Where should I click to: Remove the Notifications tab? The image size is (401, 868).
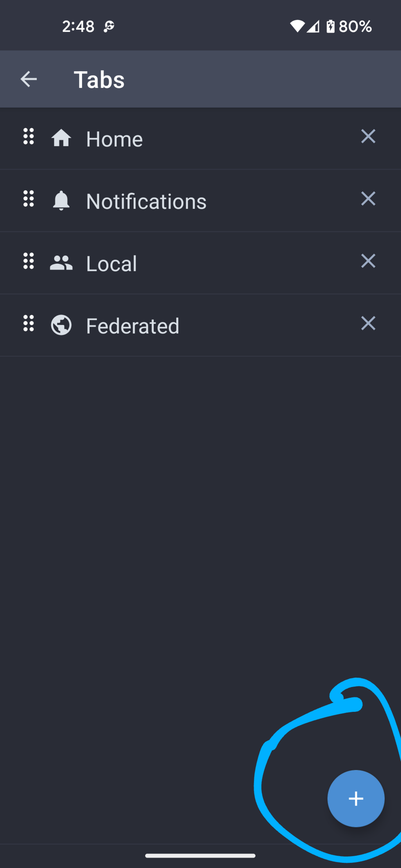pyautogui.click(x=368, y=199)
